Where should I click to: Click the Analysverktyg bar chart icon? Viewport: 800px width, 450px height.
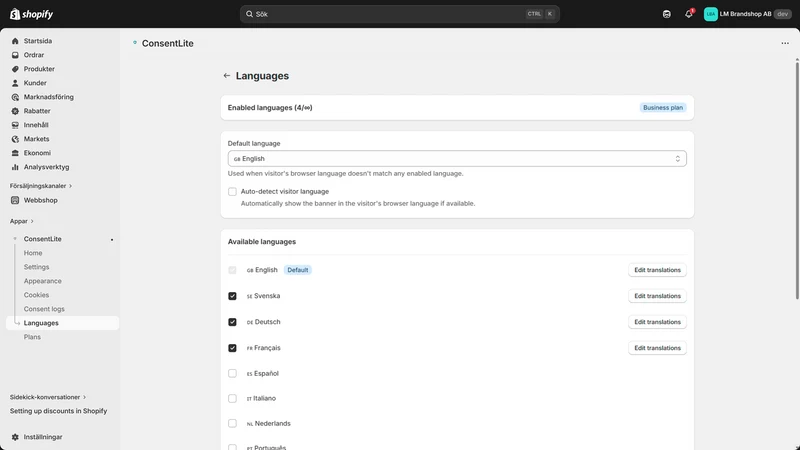click(x=15, y=167)
